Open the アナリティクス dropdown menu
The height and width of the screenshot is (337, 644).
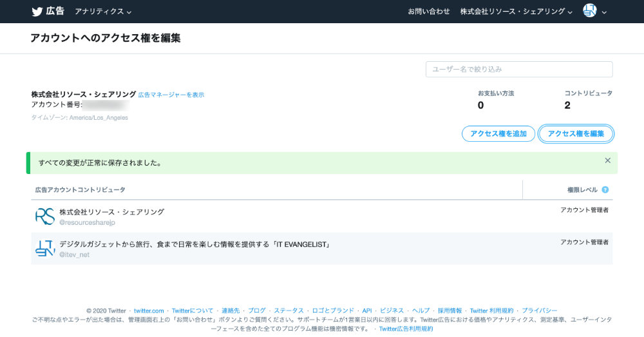pos(103,12)
